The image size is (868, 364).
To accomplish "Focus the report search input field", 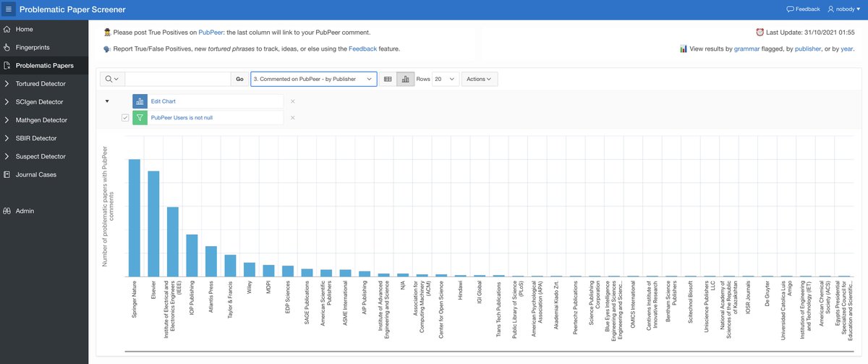I will pos(178,79).
